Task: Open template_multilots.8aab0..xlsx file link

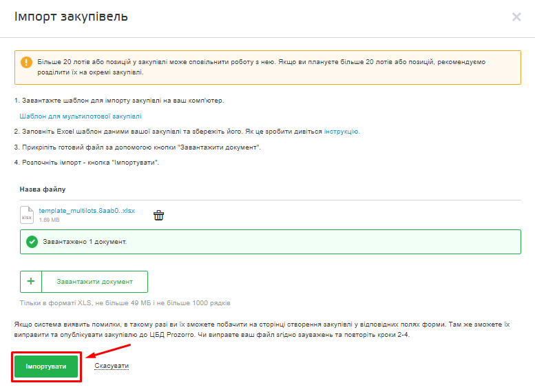Action: point(87,210)
